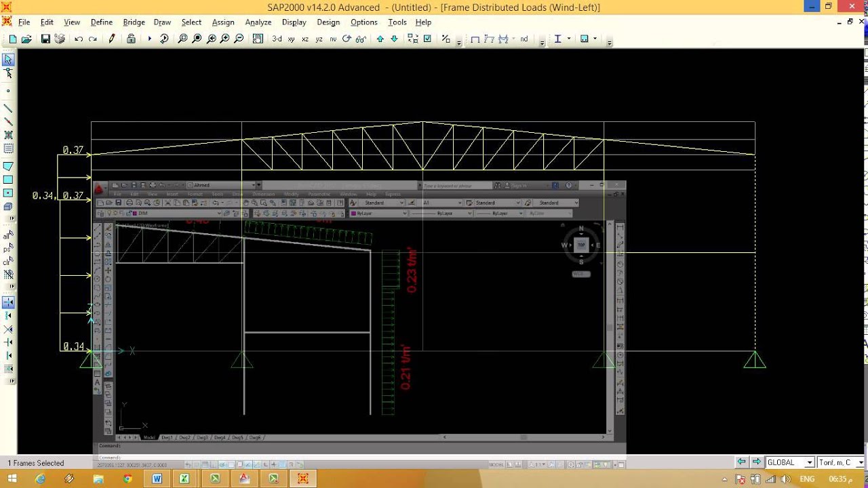The image size is (868, 488).
Task: Select the Draw Frame/Cable tool
Action: [x=8, y=108]
